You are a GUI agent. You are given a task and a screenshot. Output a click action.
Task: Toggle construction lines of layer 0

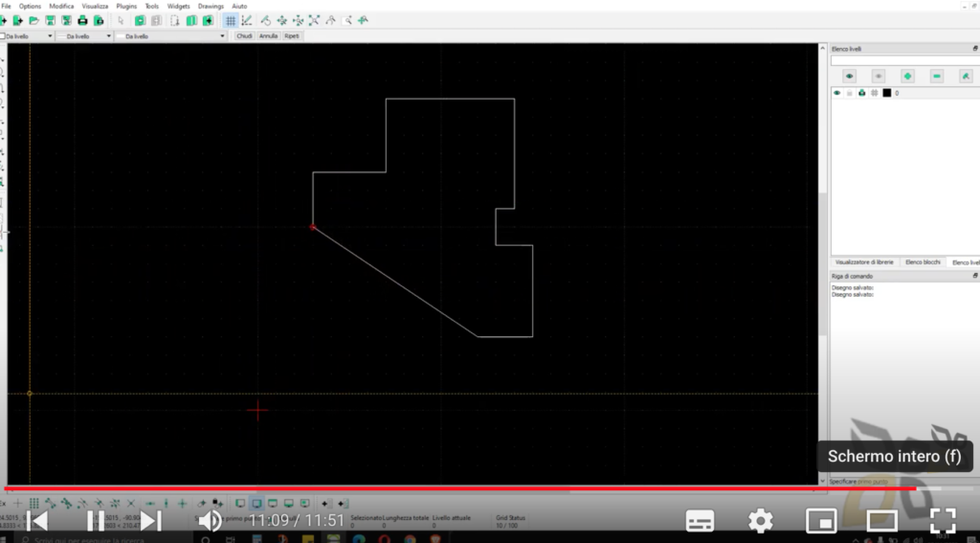(875, 93)
